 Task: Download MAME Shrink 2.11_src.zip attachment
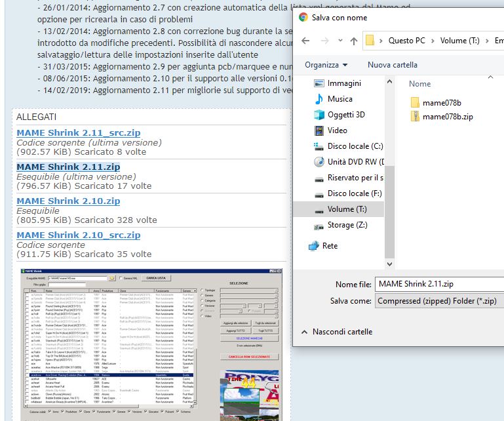tap(79, 133)
